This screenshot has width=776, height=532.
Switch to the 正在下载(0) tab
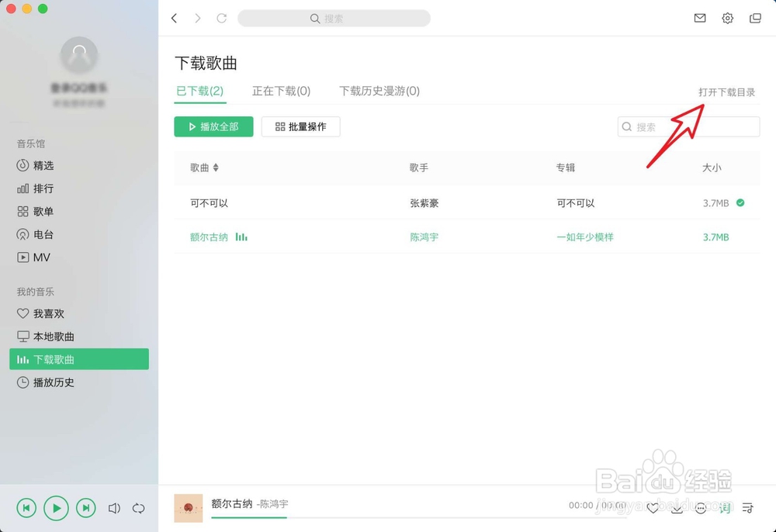(281, 91)
